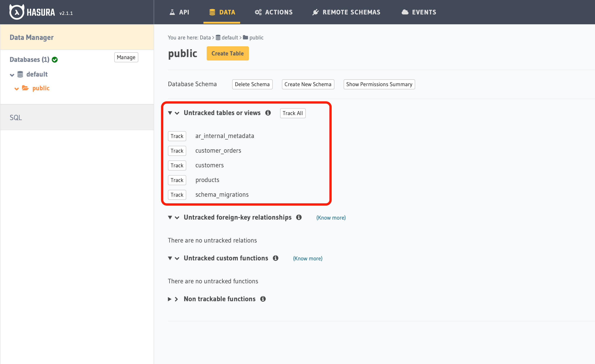
Task: Open the API tab
Action: (x=179, y=12)
